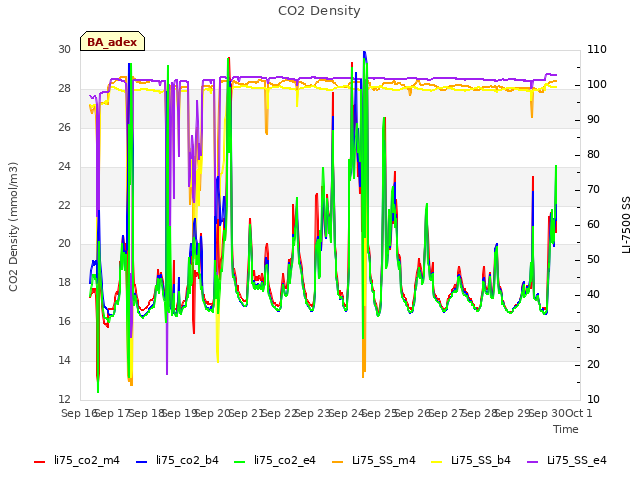Viewport: 640px width, 480px height.
Task: Click the Li75_SS_e4 legend entry
Action: (x=567, y=461)
